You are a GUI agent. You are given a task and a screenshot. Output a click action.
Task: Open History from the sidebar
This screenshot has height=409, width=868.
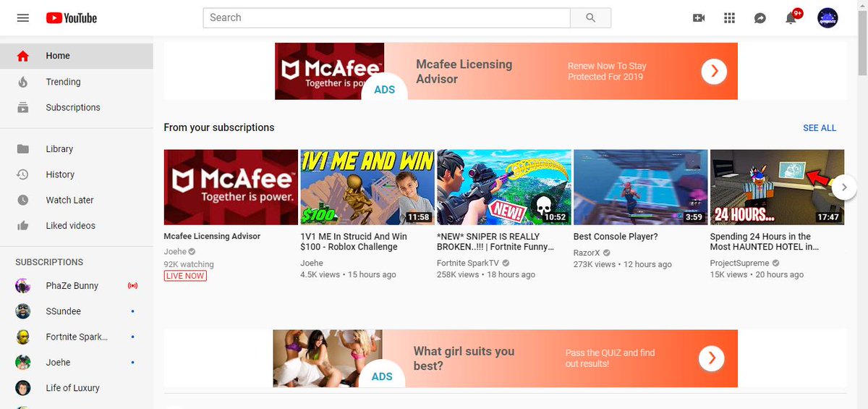[77, 174]
